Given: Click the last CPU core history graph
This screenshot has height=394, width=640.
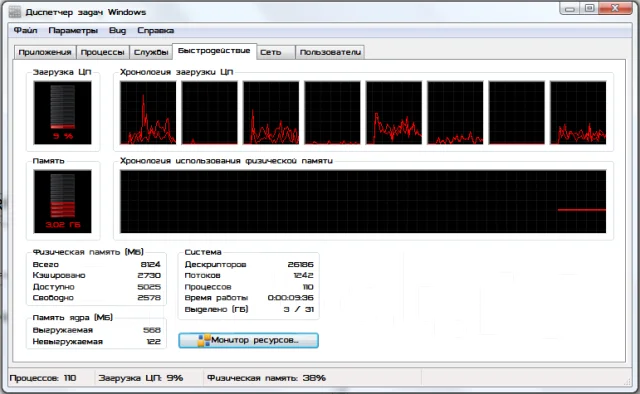Looking at the screenshot, I should [578, 113].
